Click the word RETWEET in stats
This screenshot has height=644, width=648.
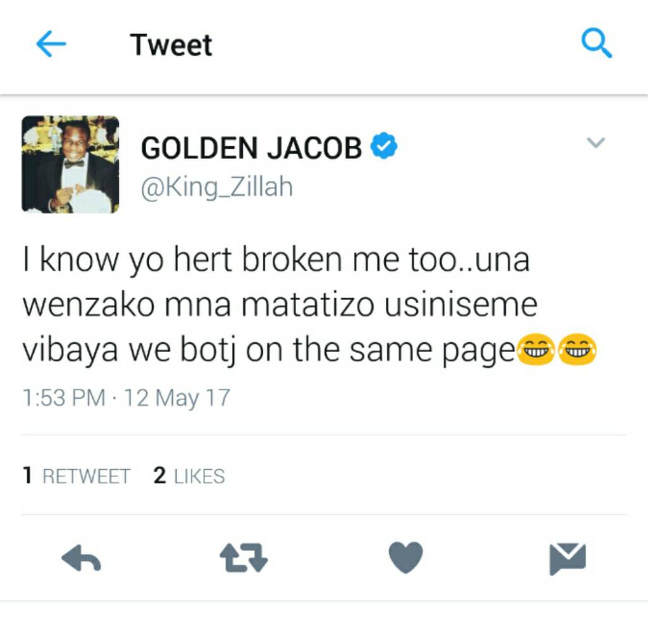(x=87, y=476)
